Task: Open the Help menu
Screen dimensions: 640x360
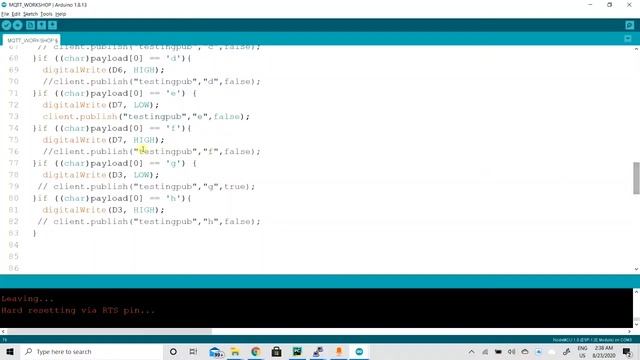Action: coord(60,14)
